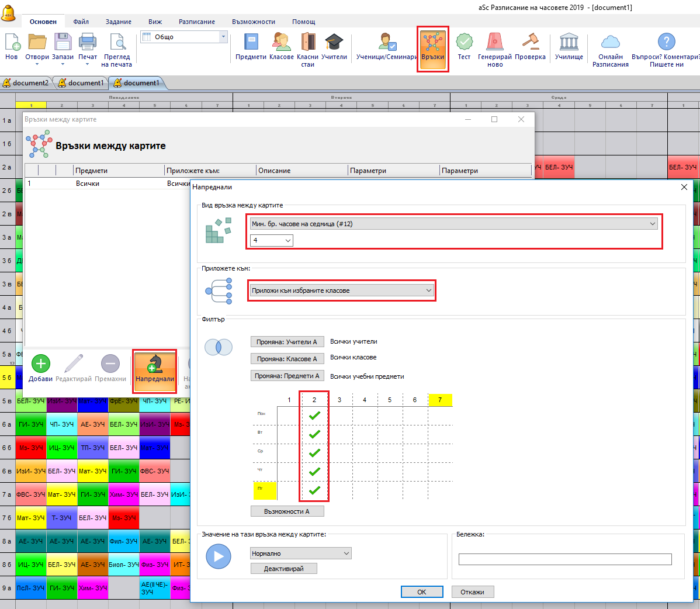Click the Тест checkmark icon
This screenshot has width=700, height=609.
pos(464,43)
